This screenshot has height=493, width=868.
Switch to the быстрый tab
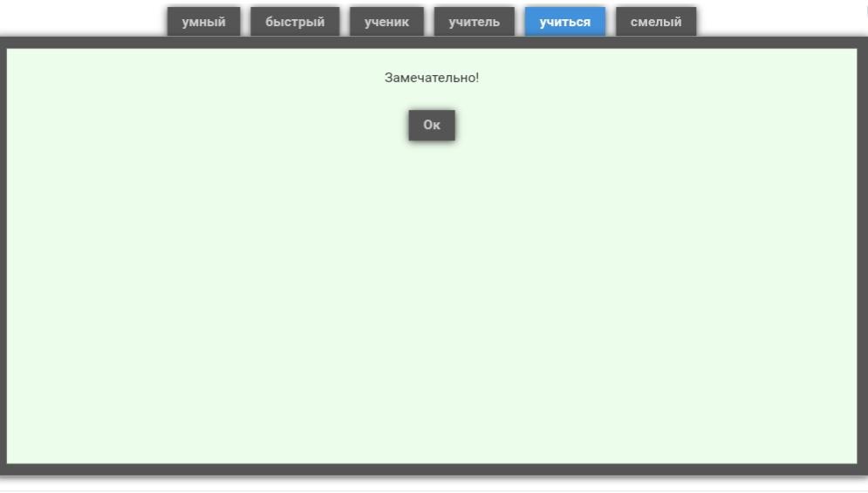click(295, 23)
